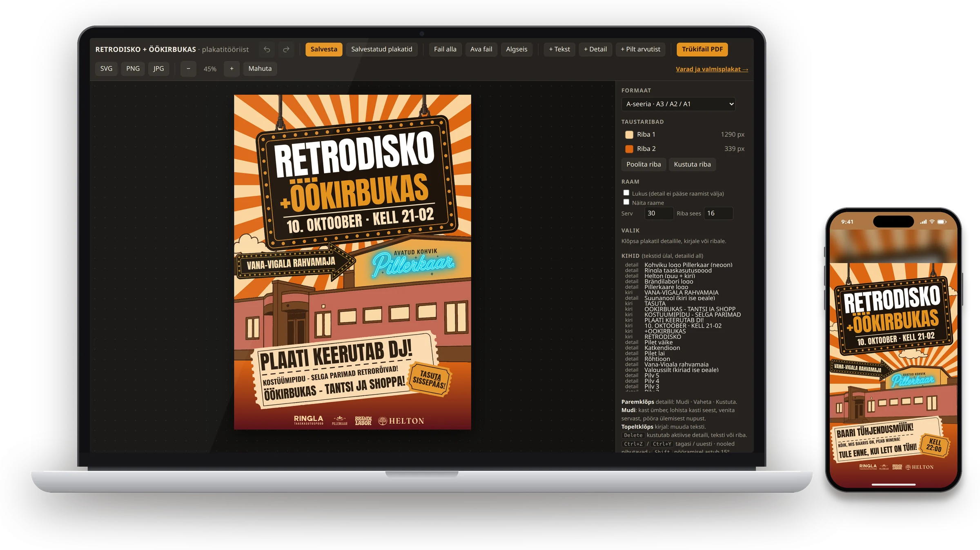The image size is (980, 550).
Task: Select the Pilet väike layer
Action: (684, 342)
